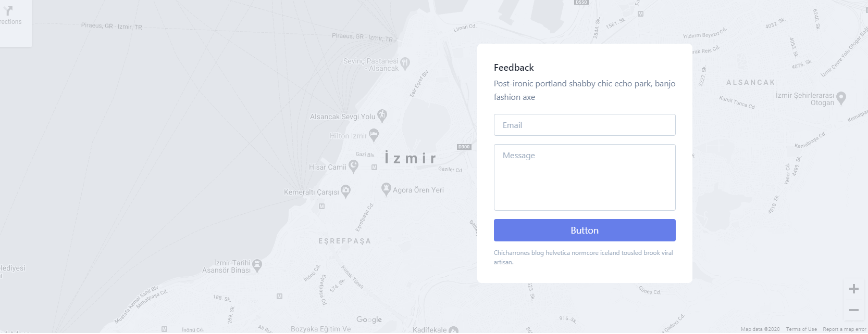Click the İzmir Şehirlerarası Otogarı pin

pyautogui.click(x=841, y=98)
